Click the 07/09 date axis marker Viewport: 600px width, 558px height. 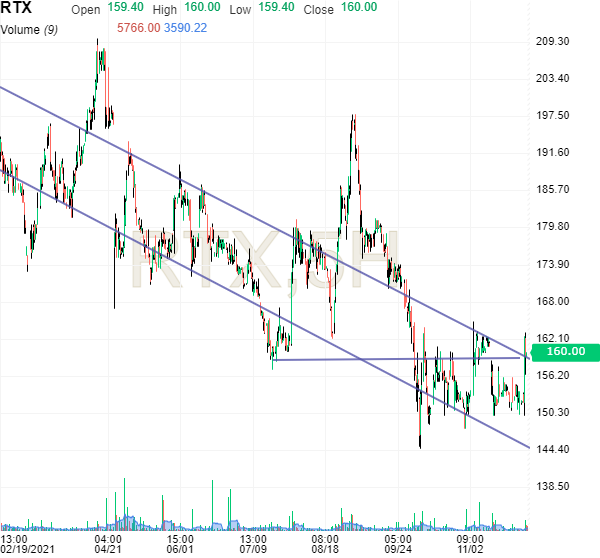(x=254, y=549)
